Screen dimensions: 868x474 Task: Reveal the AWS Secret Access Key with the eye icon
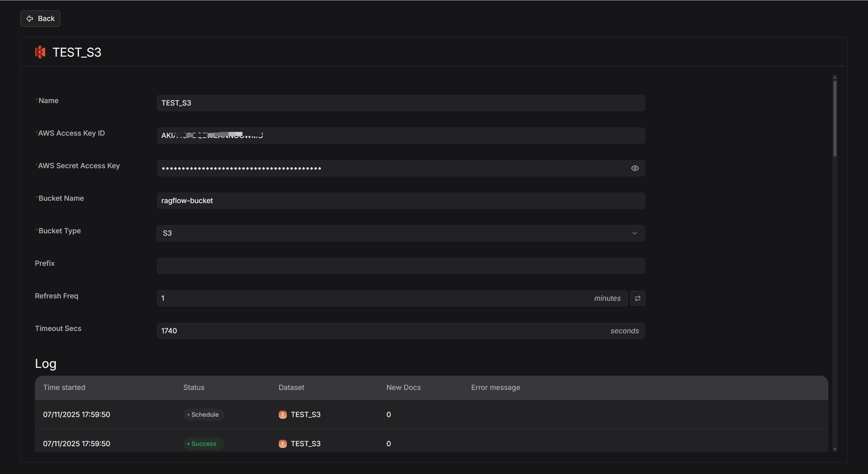pos(634,168)
